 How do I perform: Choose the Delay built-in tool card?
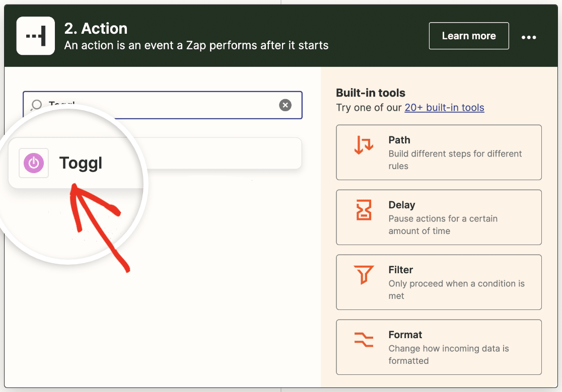439,217
